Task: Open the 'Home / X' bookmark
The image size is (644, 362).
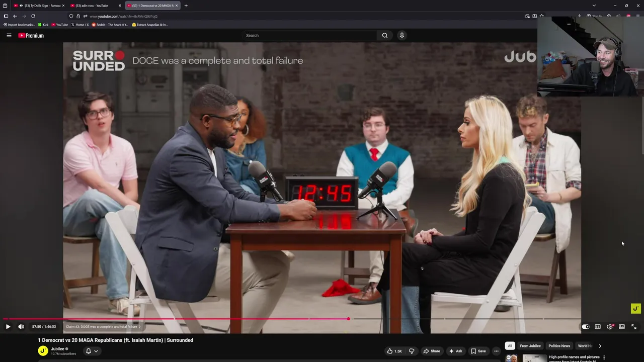Action: coord(80,25)
